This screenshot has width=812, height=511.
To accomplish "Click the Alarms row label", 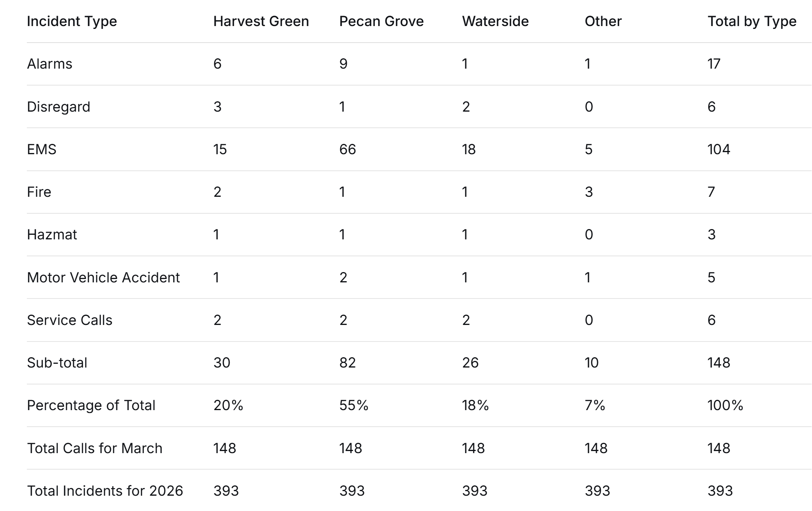I will tap(50, 64).
